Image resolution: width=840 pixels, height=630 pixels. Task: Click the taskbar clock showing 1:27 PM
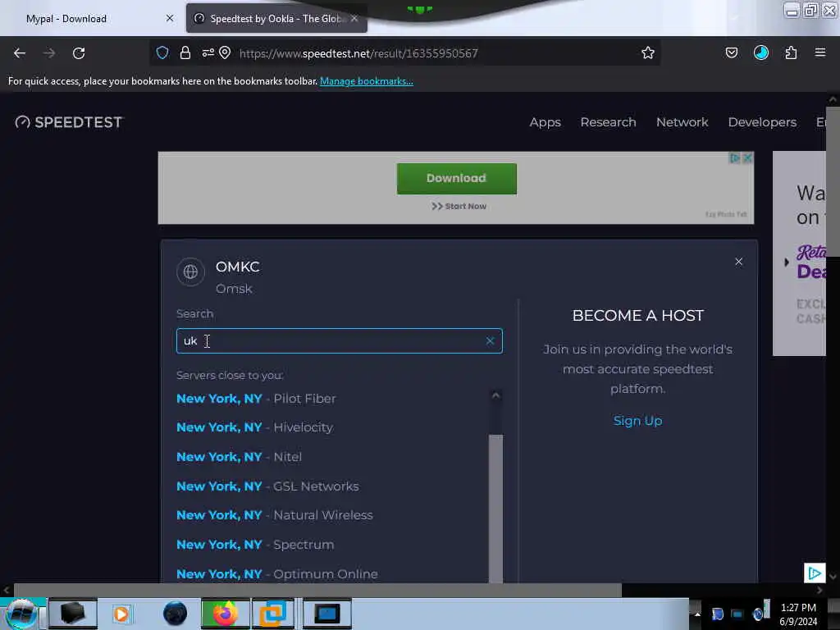[x=798, y=614]
